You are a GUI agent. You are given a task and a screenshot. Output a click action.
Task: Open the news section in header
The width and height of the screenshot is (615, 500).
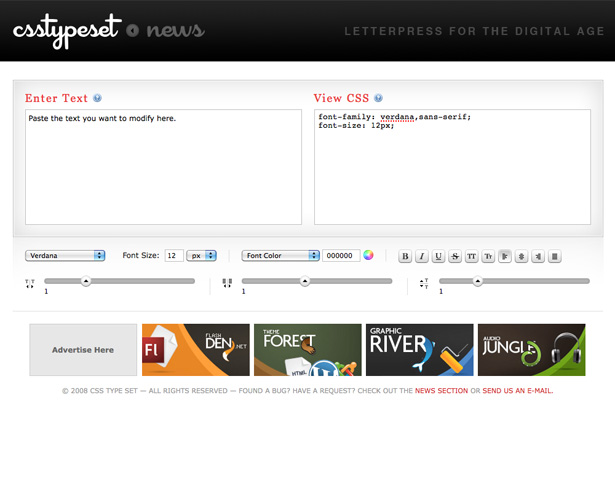tap(175, 30)
